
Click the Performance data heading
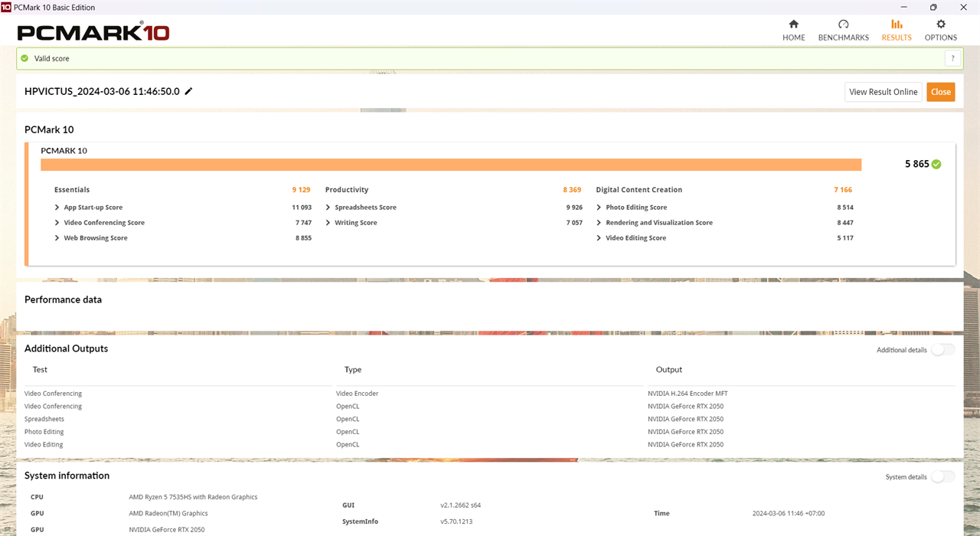click(63, 299)
